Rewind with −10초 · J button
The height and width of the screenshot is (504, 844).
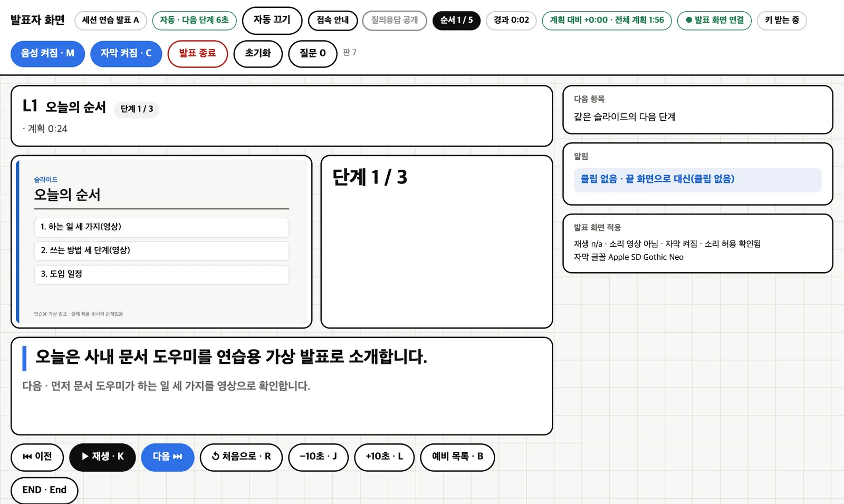click(x=318, y=457)
